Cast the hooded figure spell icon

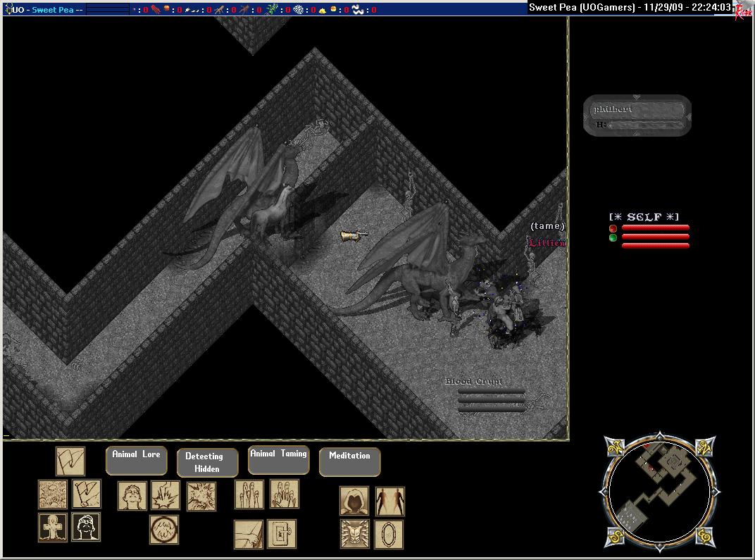tap(354, 501)
